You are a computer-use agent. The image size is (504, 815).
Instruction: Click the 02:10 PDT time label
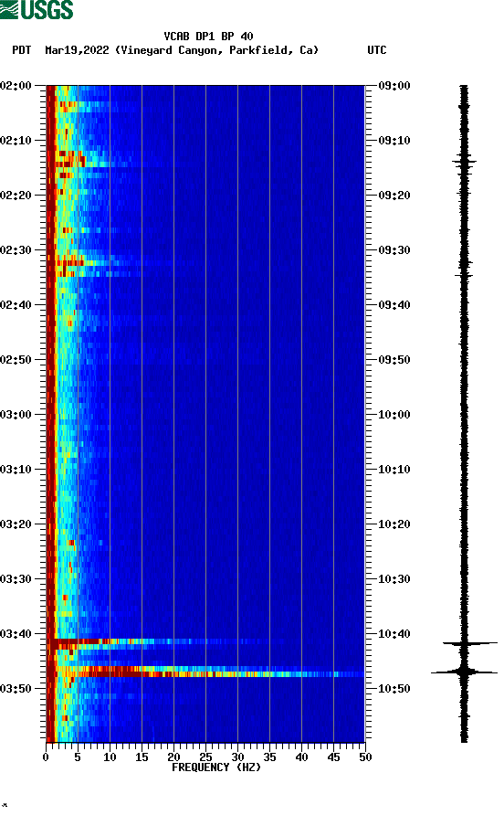coord(16,141)
